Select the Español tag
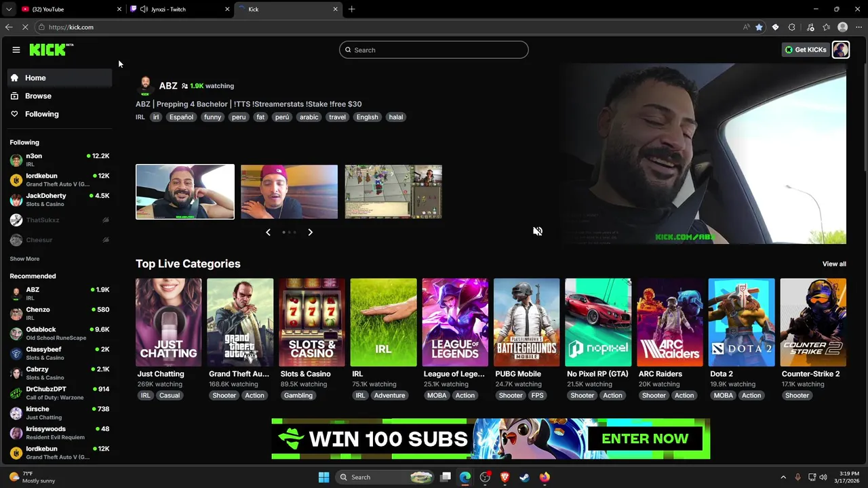 pyautogui.click(x=182, y=117)
